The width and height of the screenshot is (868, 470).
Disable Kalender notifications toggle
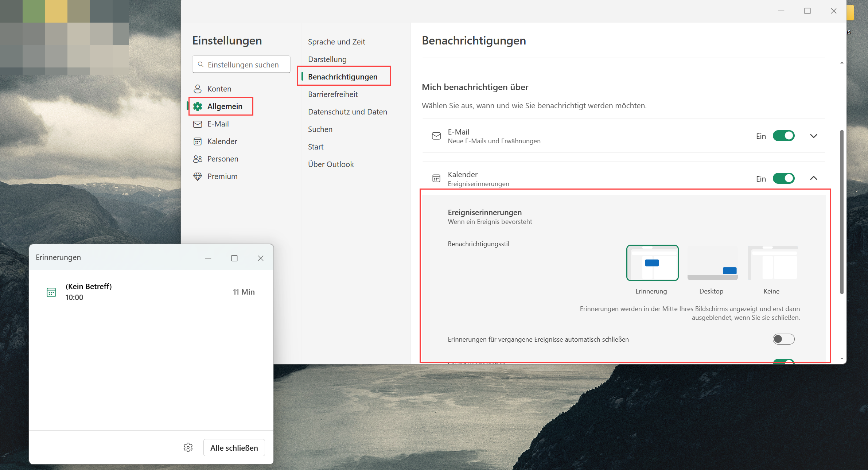pyautogui.click(x=783, y=179)
